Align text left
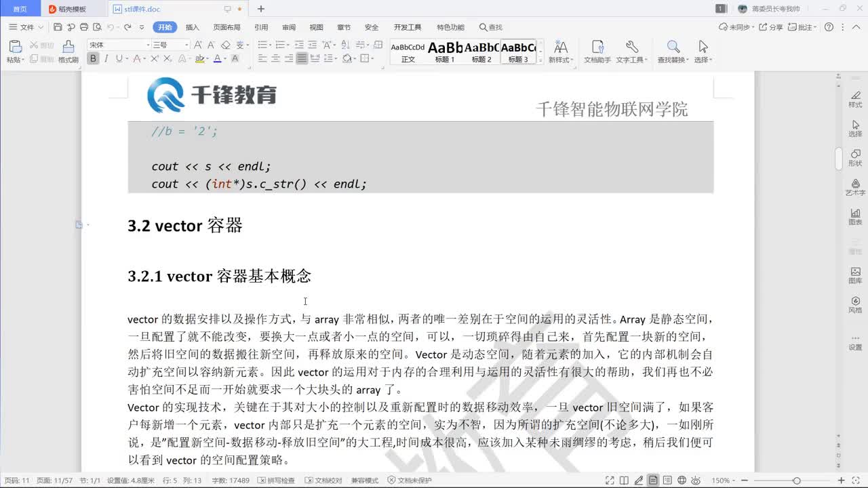 click(262, 59)
